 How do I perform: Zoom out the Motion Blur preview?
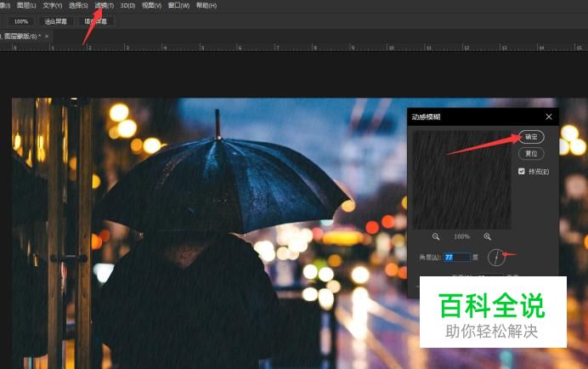tap(436, 236)
